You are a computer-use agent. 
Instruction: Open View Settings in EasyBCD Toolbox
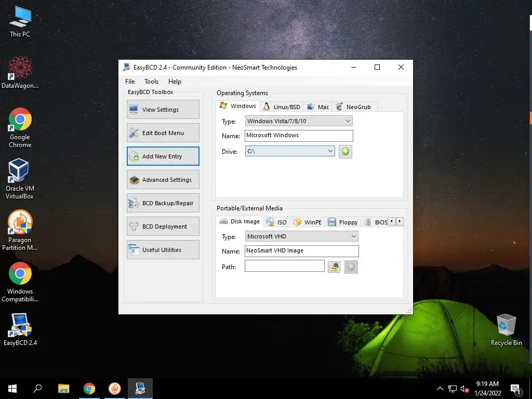pos(163,109)
